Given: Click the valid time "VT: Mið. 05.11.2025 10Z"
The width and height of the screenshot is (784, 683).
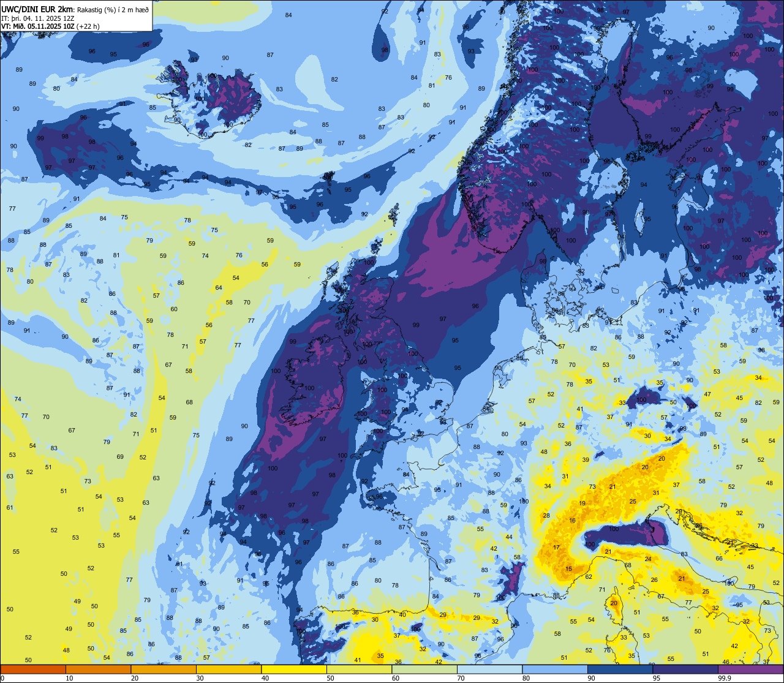Looking at the screenshot, I should (38, 26).
